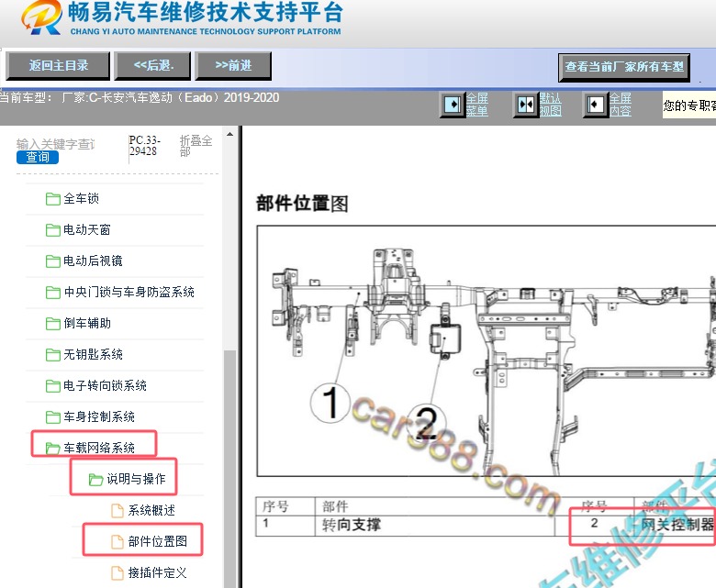Go back with the <<后退 button

(x=152, y=66)
